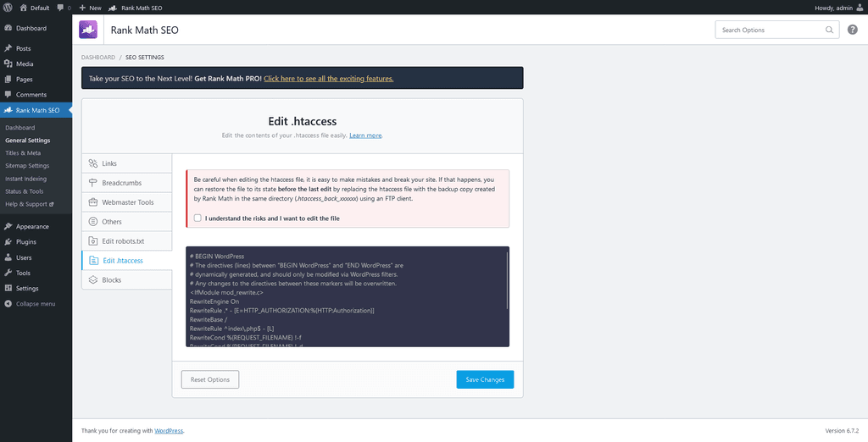Viewport: 868px width, 442px height.
Task: Click the htaccess textarea scrollbar
Action: pos(507,280)
